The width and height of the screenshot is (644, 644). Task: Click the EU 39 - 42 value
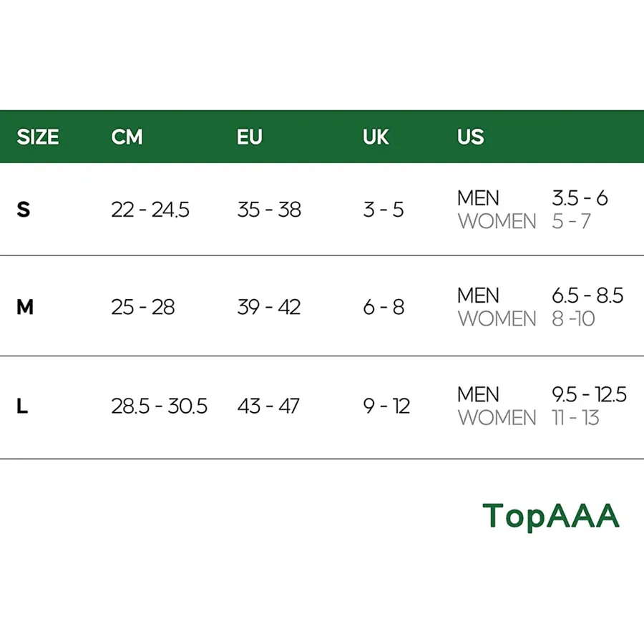coord(269,307)
